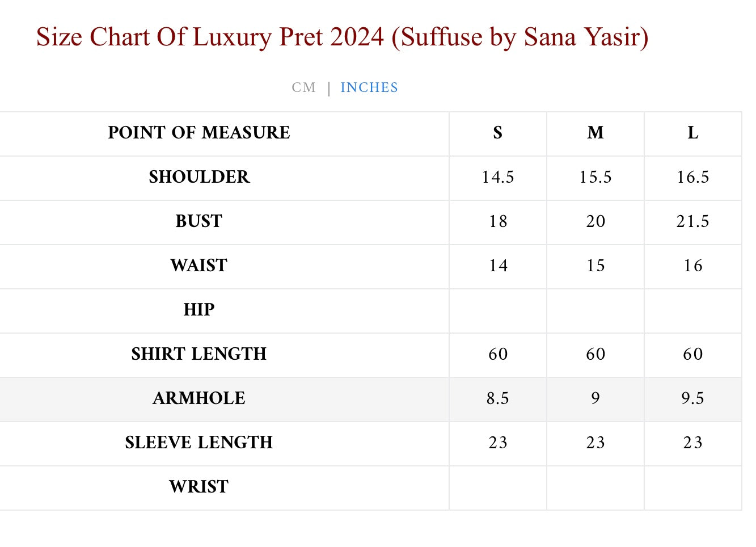
Task: Click the WRIST row label
Action: point(199,487)
